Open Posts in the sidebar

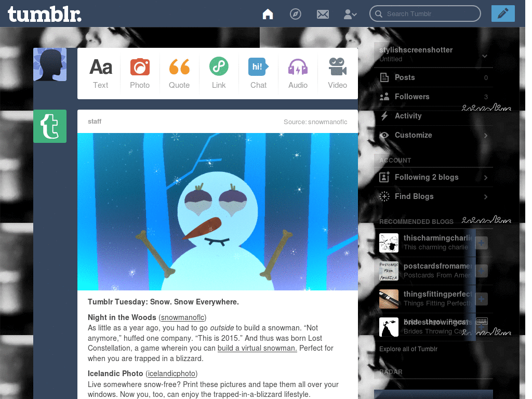click(434, 77)
